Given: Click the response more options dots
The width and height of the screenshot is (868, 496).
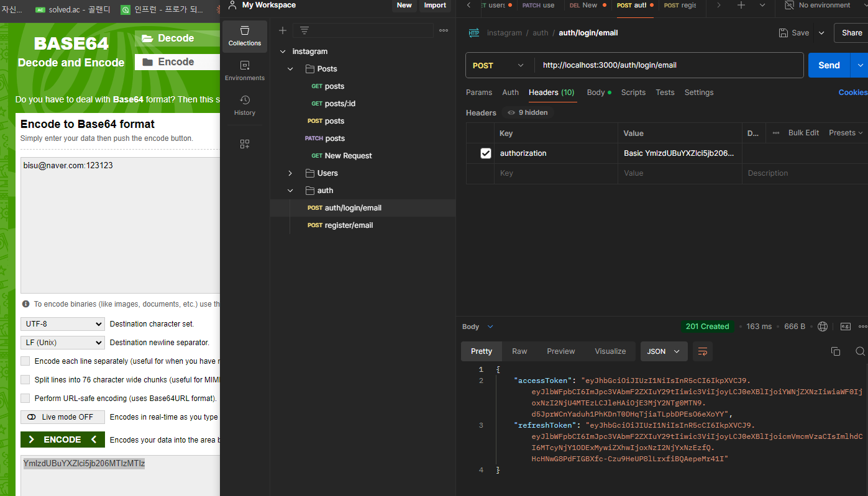Looking at the screenshot, I should coord(862,327).
